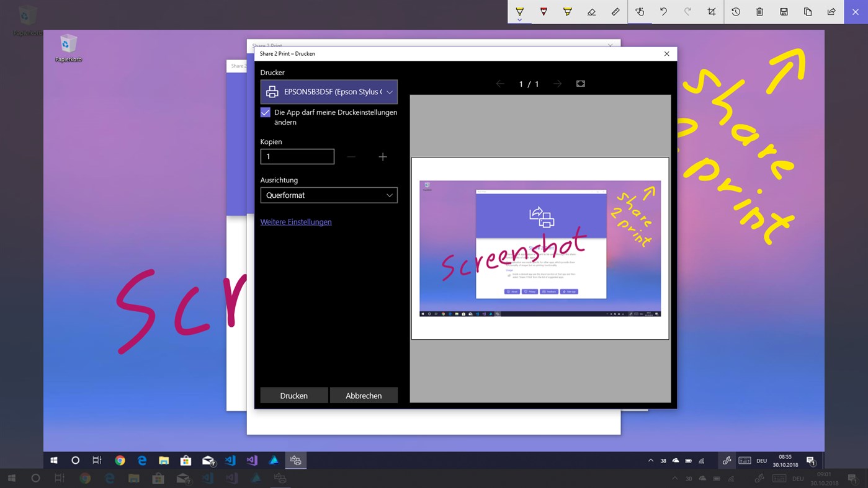Copy the screenshot to clipboard
Viewport: 868px width, 488px height.
point(807,12)
